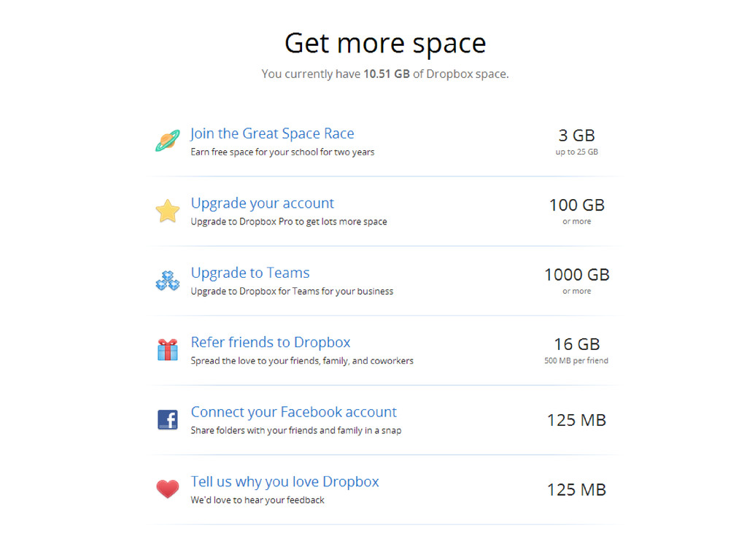747x560 pixels.
Task: Click the red heart feedback icon
Action: (168, 489)
